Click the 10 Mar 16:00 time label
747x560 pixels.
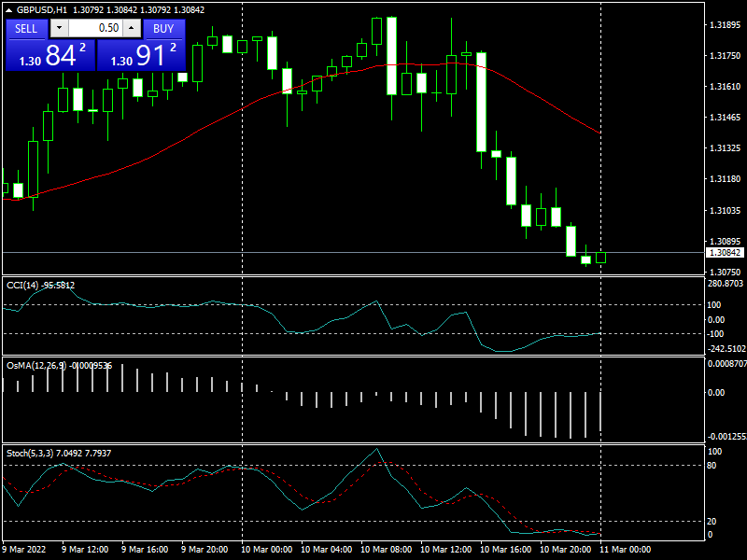tap(505, 549)
